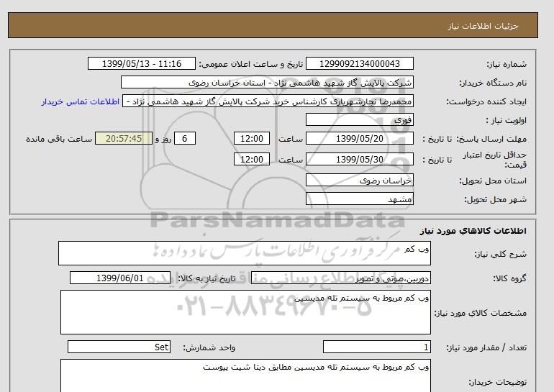Image resolution: width=554 pixels, height=392 pixels.
Task: Click the price validity date 1399/05/30
Action: pos(359,159)
